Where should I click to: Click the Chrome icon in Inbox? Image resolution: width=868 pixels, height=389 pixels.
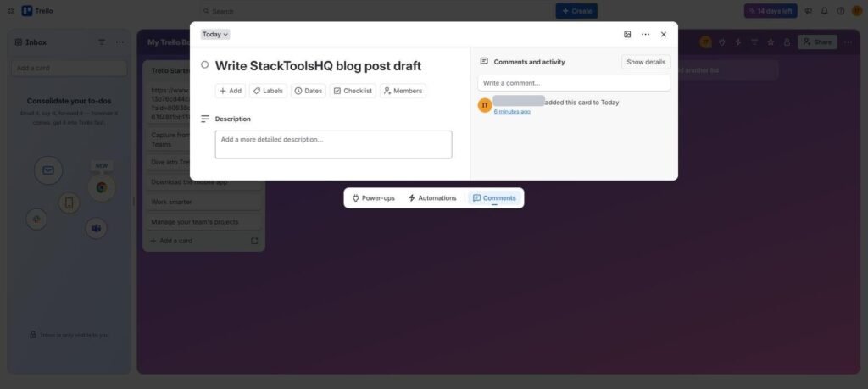click(x=102, y=187)
